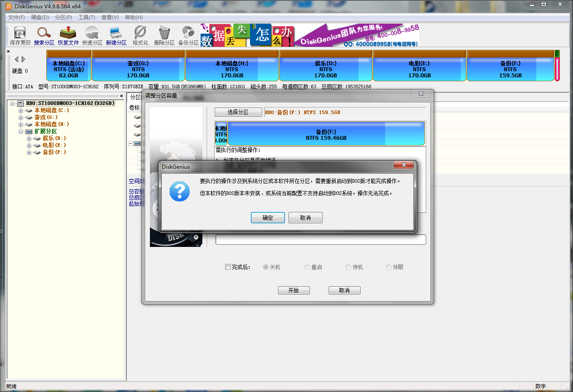The height and width of the screenshot is (392, 573).
Task: Expand the 本地磁盘(C:) tree node
Action: click(21, 111)
